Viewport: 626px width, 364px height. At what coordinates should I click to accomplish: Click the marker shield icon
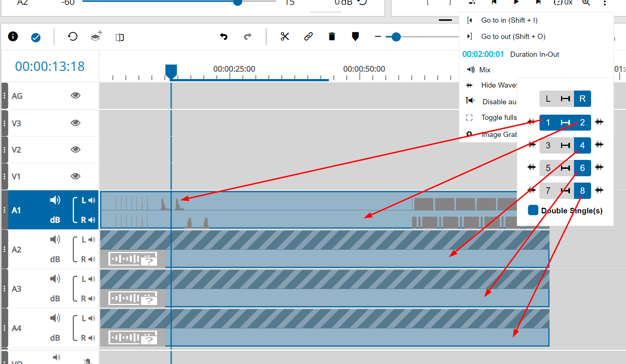pyautogui.click(x=355, y=36)
